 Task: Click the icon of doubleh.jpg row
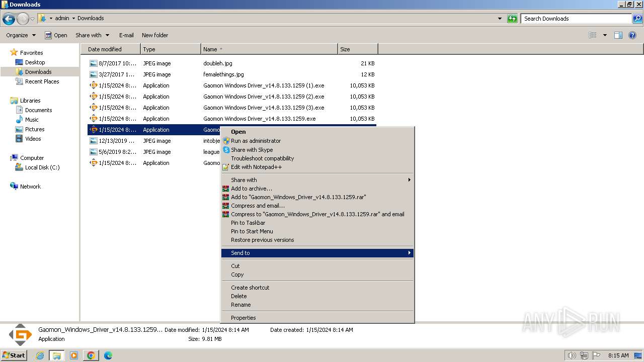93,63
